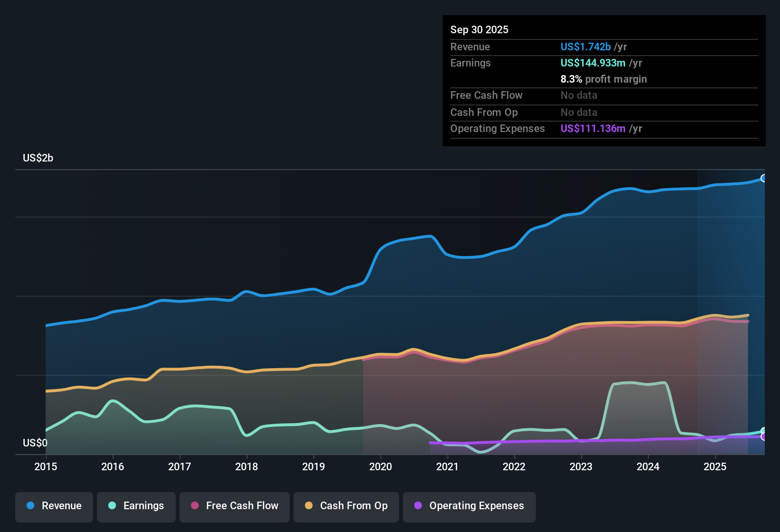
Task: Click the Revenue endpoint marker on the chart
Action: (763, 178)
